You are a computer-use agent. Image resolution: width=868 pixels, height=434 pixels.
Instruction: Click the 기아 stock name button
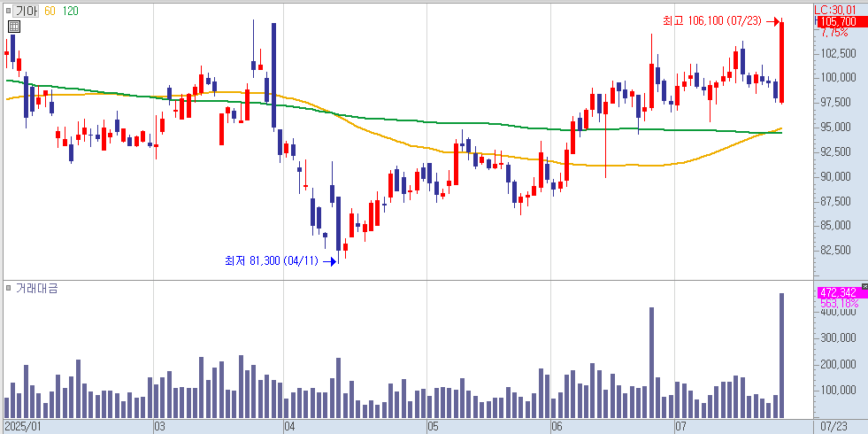point(26,12)
